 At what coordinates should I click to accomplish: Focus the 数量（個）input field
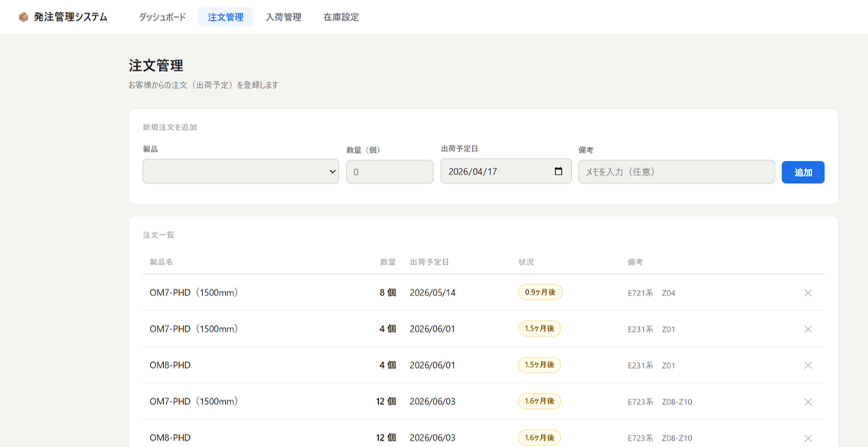tap(390, 172)
